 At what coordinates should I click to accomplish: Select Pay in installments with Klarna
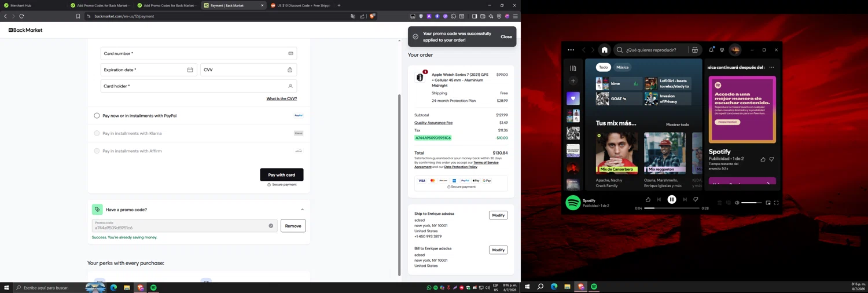click(97, 133)
